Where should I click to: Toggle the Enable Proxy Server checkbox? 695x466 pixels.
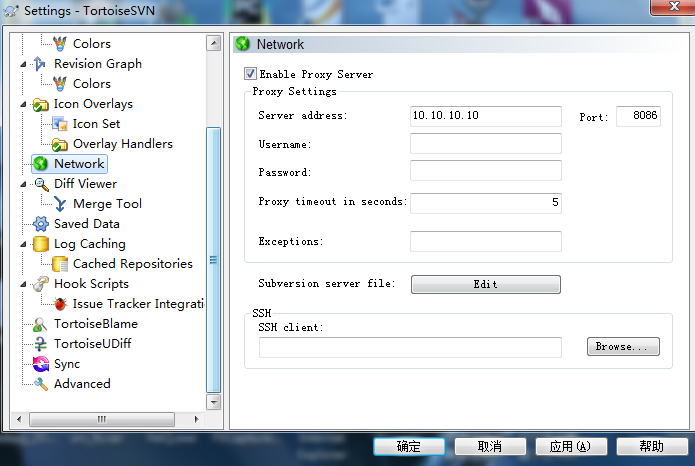[x=250, y=74]
